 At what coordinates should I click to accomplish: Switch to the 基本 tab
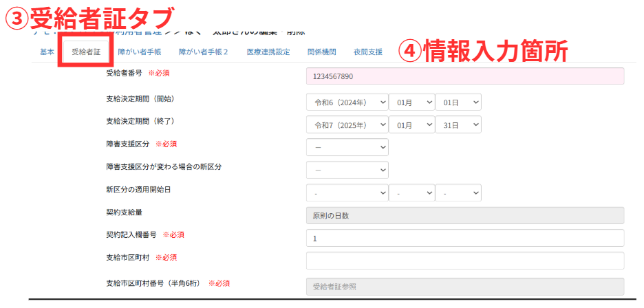click(x=47, y=52)
